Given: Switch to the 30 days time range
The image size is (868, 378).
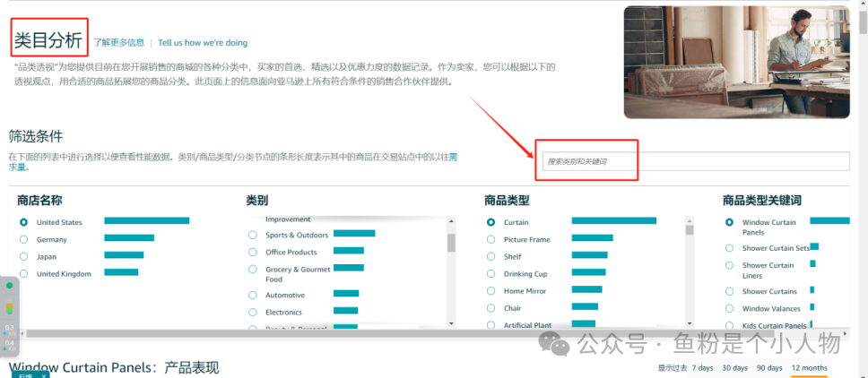Looking at the screenshot, I should [734, 368].
